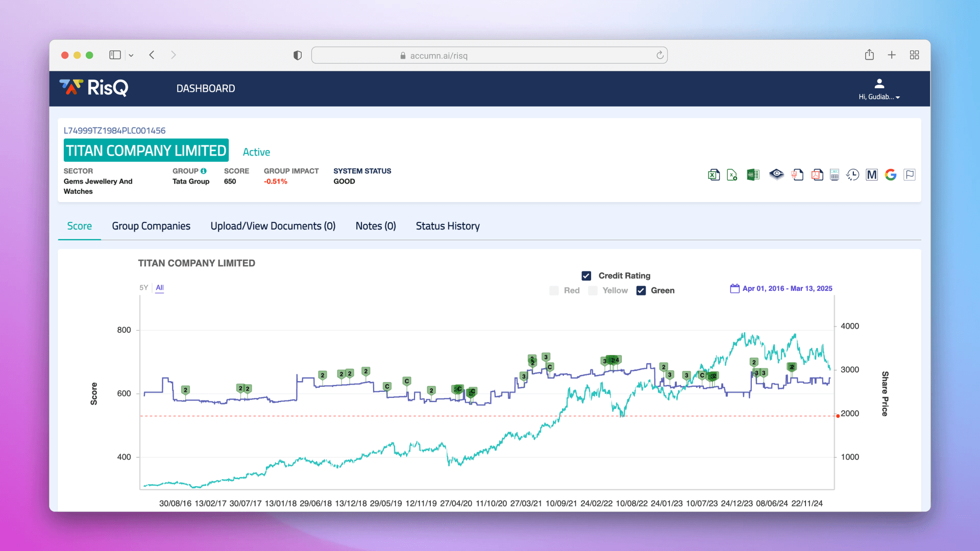Screen dimensions: 980x551
Task: Click the chart title TITAN COMPANY LIMITED
Action: pos(197,263)
